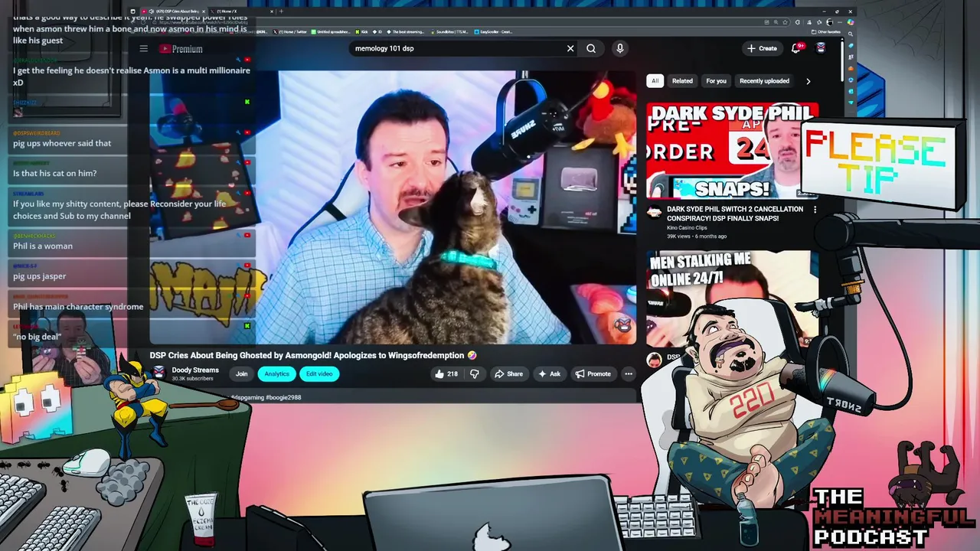The image size is (980, 551).
Task: Select the 'Related' filter chip
Action: [x=682, y=81]
